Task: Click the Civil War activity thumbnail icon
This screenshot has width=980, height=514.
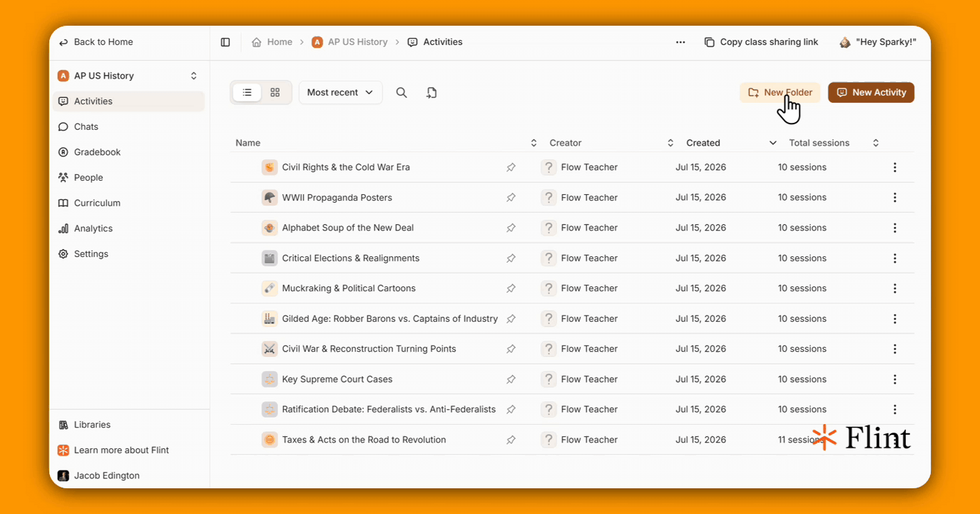Action: (x=269, y=349)
